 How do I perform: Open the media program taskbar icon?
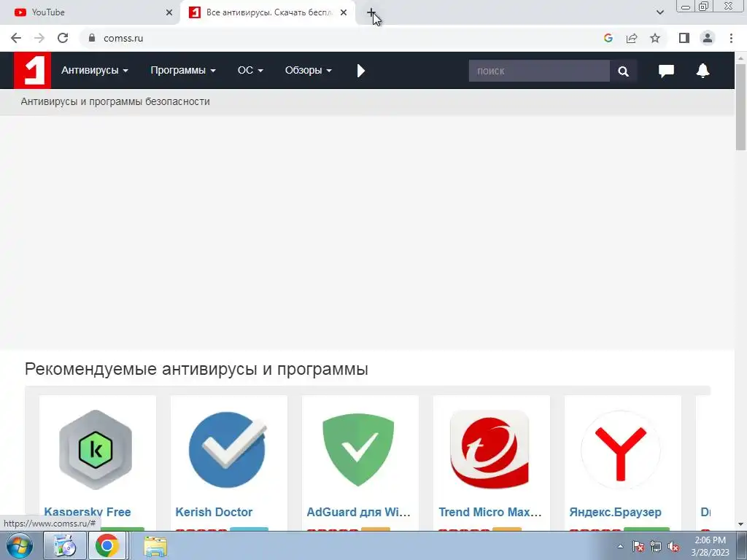64,545
